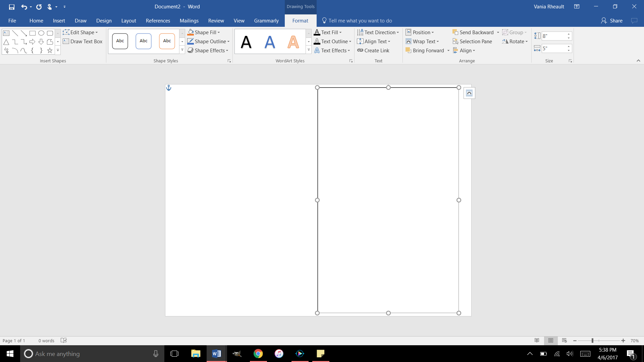Image resolution: width=644 pixels, height=362 pixels.
Task: Open the Selection Pane
Action: point(472,42)
